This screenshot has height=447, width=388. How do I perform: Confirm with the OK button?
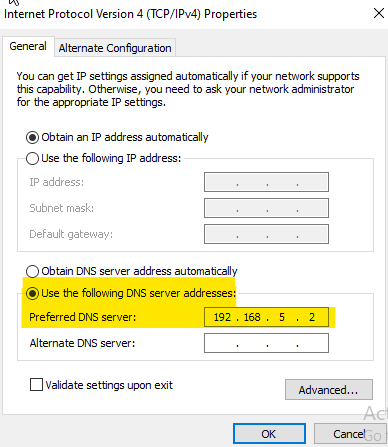click(269, 434)
